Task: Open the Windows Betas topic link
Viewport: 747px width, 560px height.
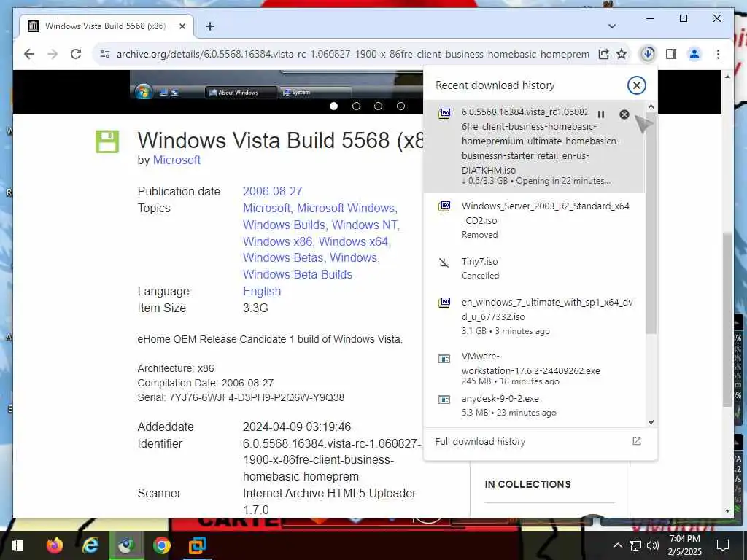Action: (283, 257)
